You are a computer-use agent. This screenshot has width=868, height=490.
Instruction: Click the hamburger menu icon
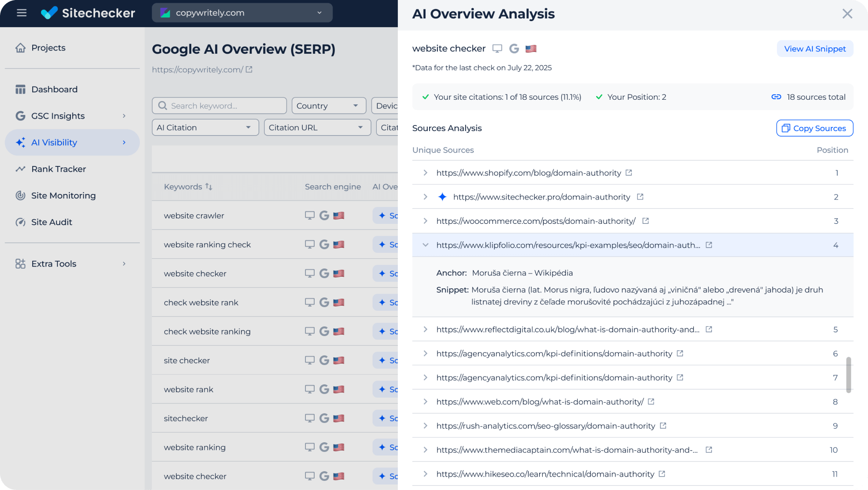(22, 13)
